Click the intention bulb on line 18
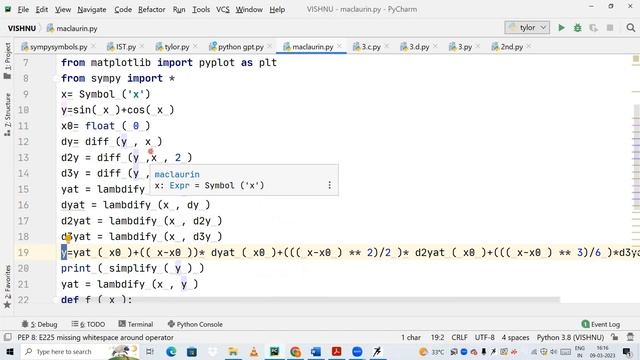The height and width of the screenshot is (360, 640). click(x=68, y=238)
